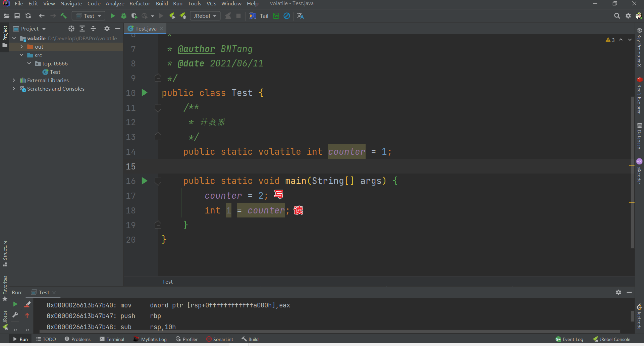Toggle the Database tool window on the right
Viewport: 644px width, 346px height.
click(x=639, y=136)
